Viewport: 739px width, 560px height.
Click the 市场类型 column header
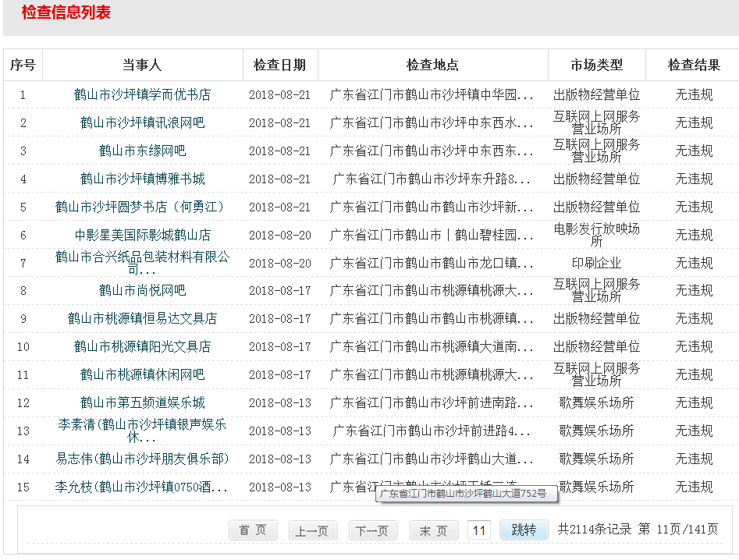pos(596,66)
